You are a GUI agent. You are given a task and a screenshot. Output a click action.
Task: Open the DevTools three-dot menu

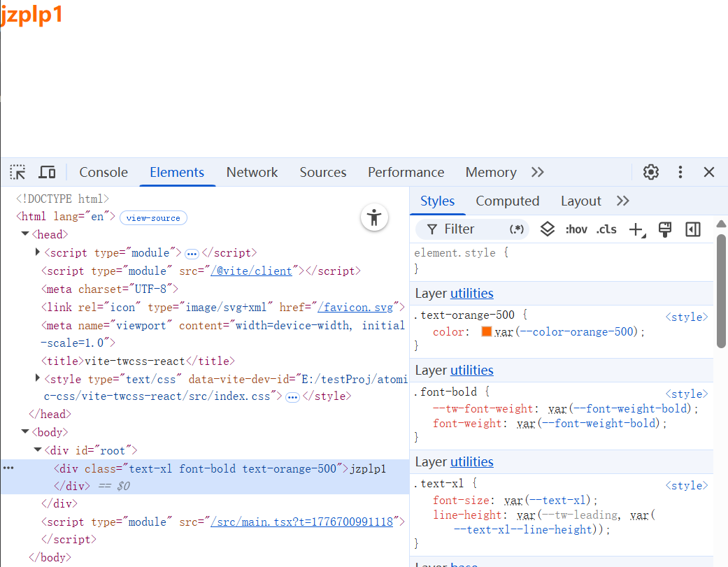[680, 172]
